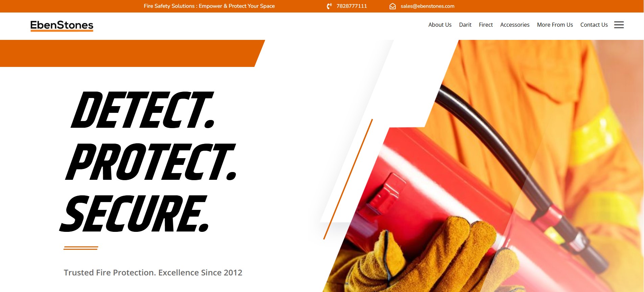Click the SECURE. headline text
This screenshot has width=644, height=292.
pyautogui.click(x=135, y=214)
